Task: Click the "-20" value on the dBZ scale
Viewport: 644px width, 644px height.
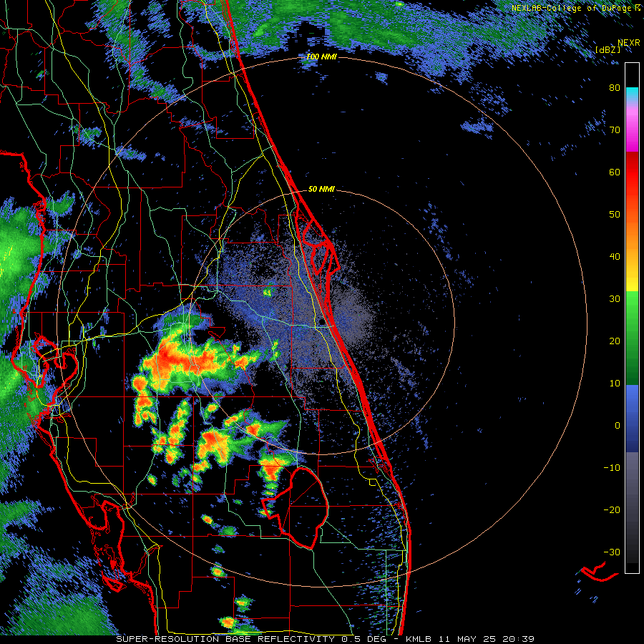Action: coord(612,510)
